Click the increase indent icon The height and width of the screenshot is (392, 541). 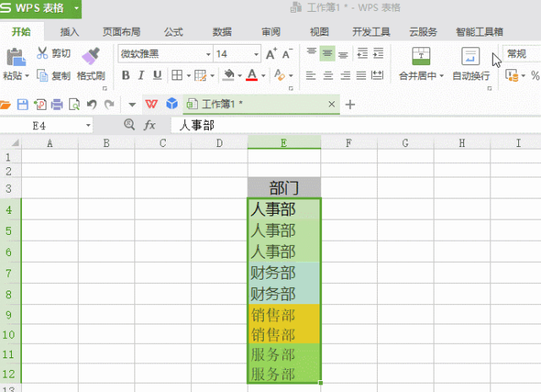pos(378,53)
